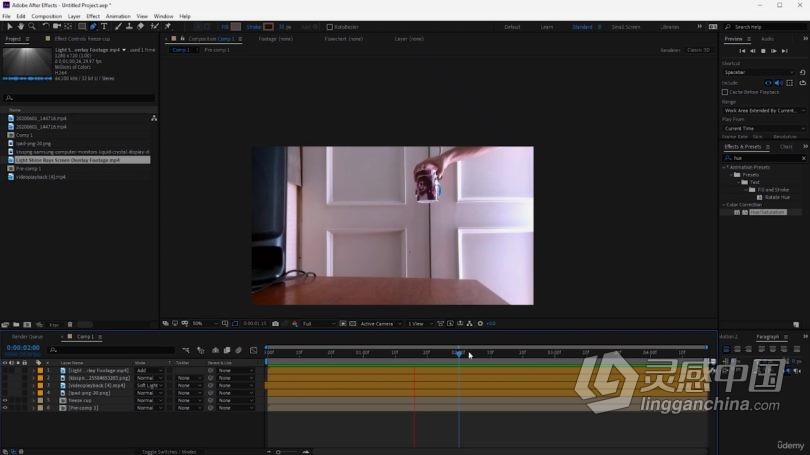Open the File menu

pyautogui.click(x=6, y=17)
